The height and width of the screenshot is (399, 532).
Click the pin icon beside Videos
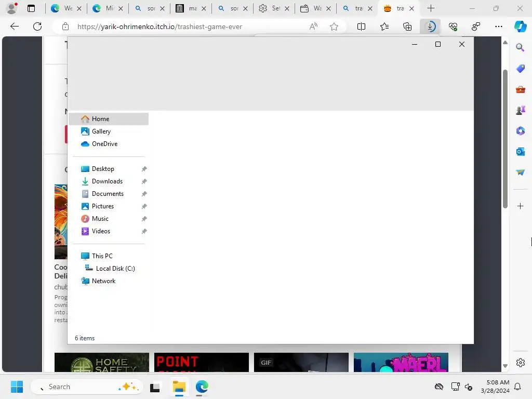pos(144,231)
